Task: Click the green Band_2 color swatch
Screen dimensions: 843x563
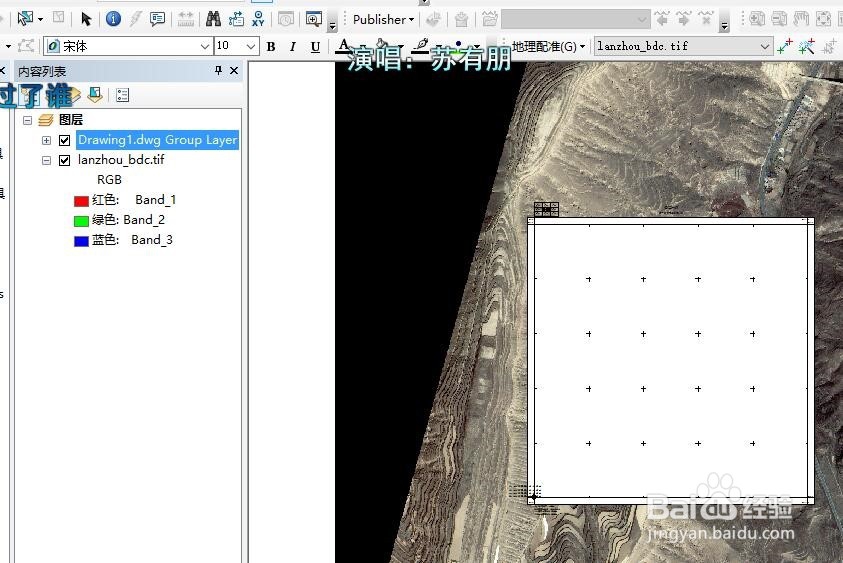Action: tap(81, 221)
